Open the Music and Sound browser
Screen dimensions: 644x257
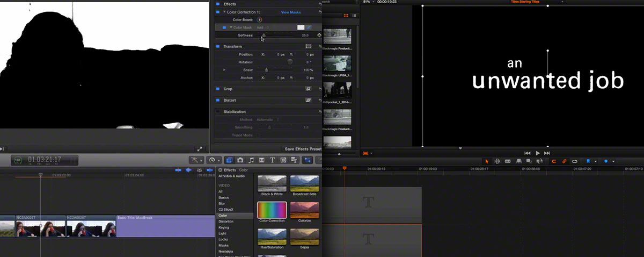point(251,160)
